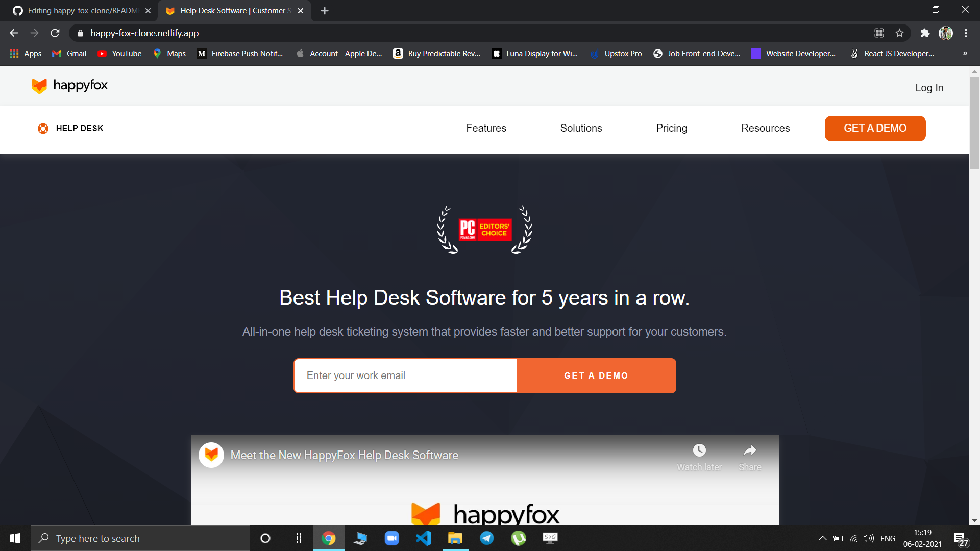Click the Watch Later clock icon on video
This screenshot has width=980, height=551.
point(699,450)
